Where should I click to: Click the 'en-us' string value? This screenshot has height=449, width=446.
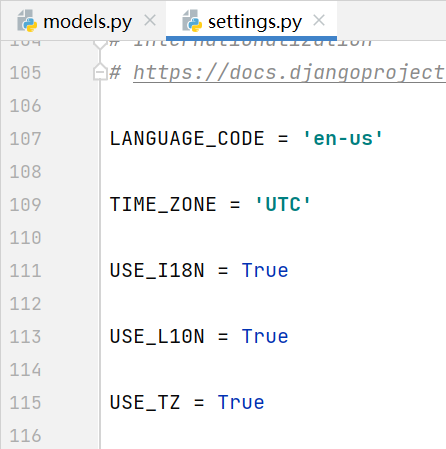click(x=343, y=139)
